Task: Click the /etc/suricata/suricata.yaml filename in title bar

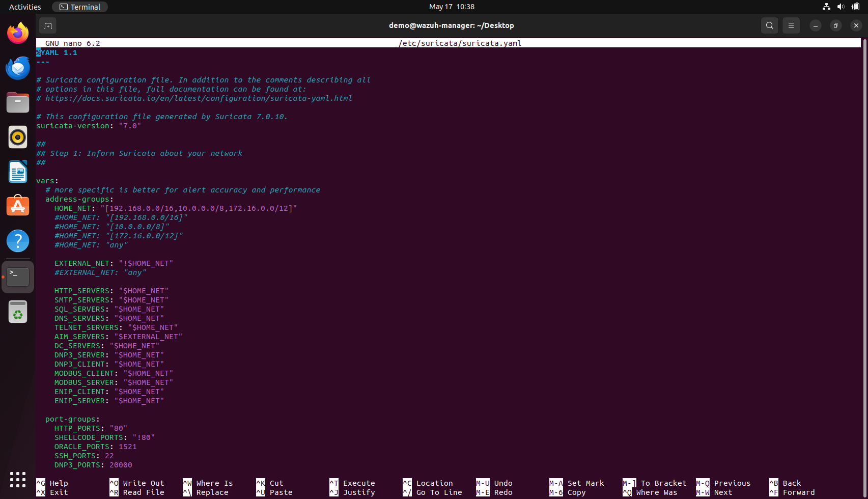Action: coord(460,43)
